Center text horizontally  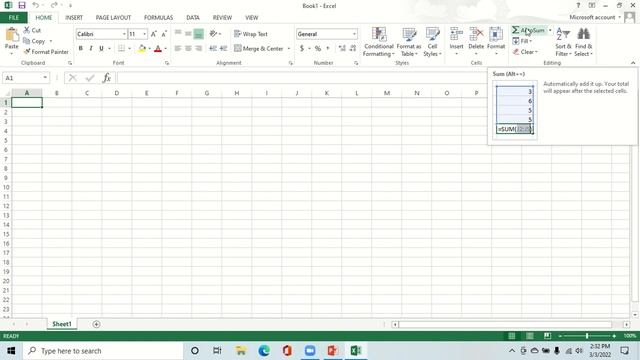click(188, 48)
